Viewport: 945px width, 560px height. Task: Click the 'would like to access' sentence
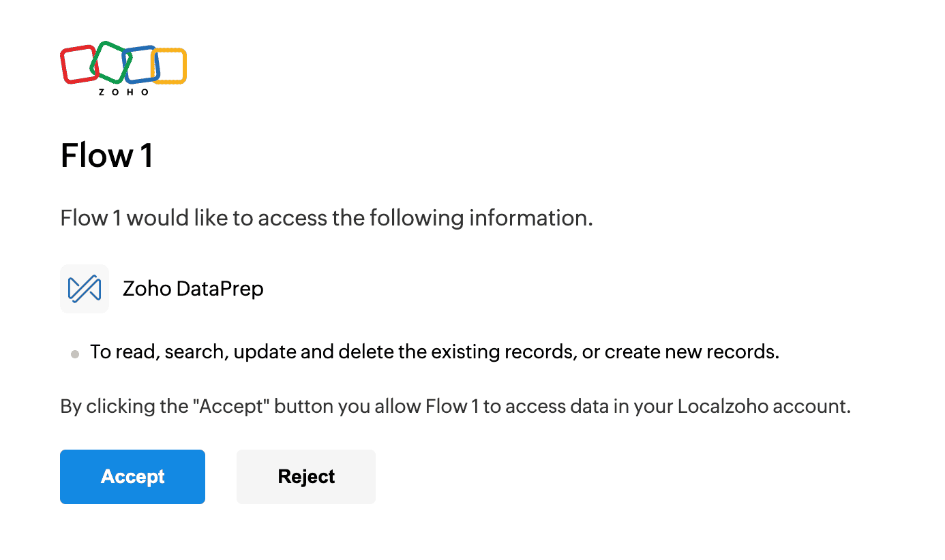(x=327, y=219)
